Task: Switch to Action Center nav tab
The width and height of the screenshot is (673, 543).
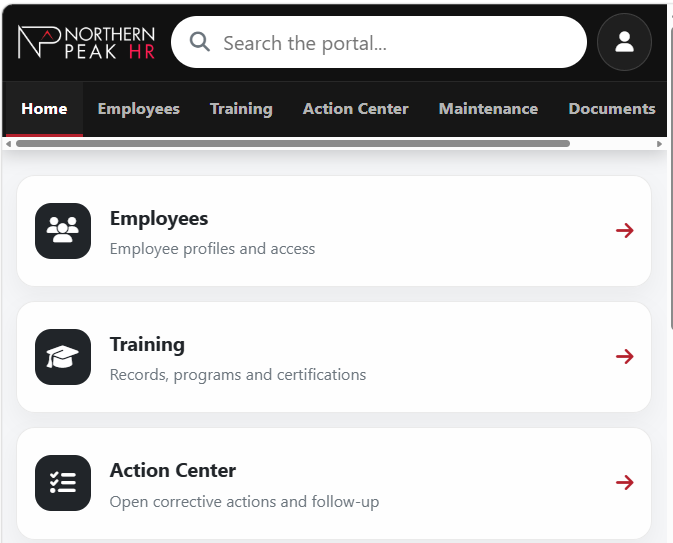Action: pyautogui.click(x=355, y=109)
